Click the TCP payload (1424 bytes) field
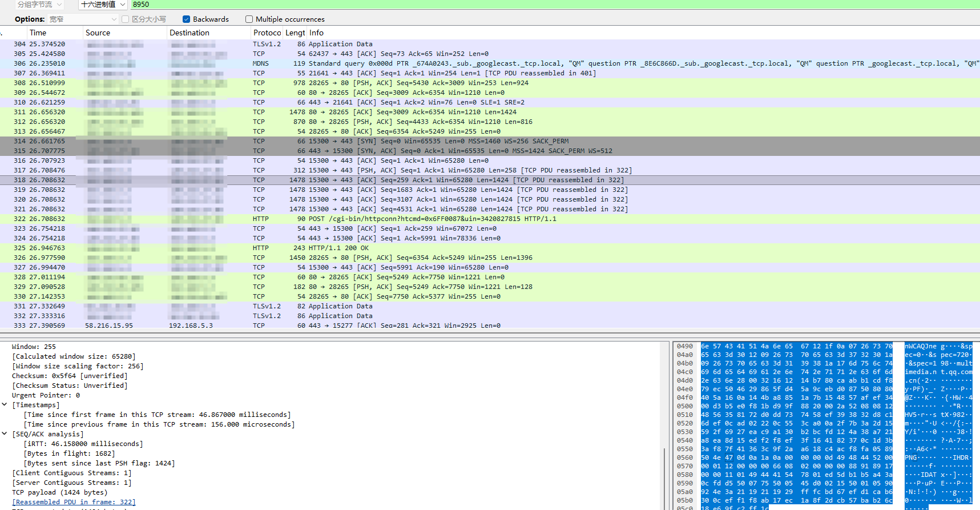The height and width of the screenshot is (510, 980). (59, 492)
